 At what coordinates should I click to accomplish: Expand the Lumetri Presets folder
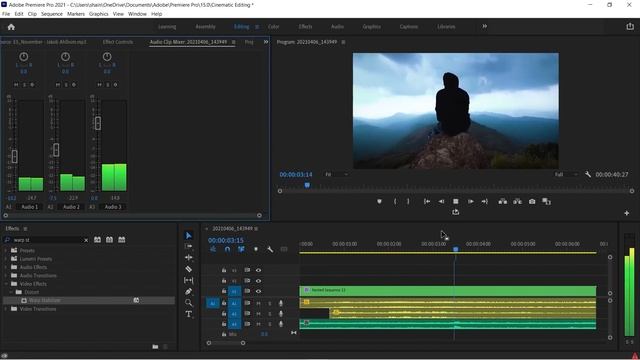tap(6, 259)
